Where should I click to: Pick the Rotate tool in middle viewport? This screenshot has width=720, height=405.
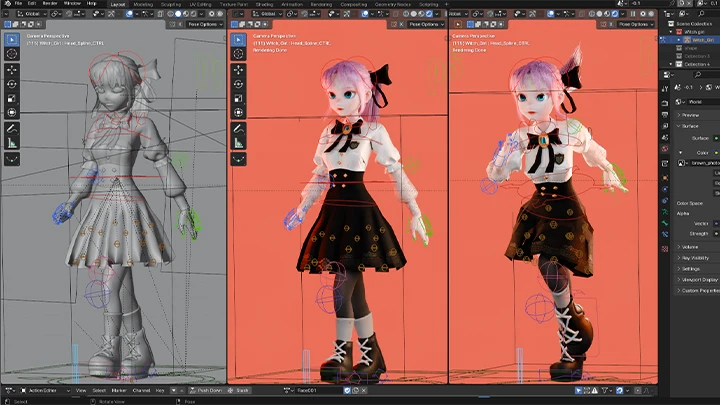click(x=238, y=84)
